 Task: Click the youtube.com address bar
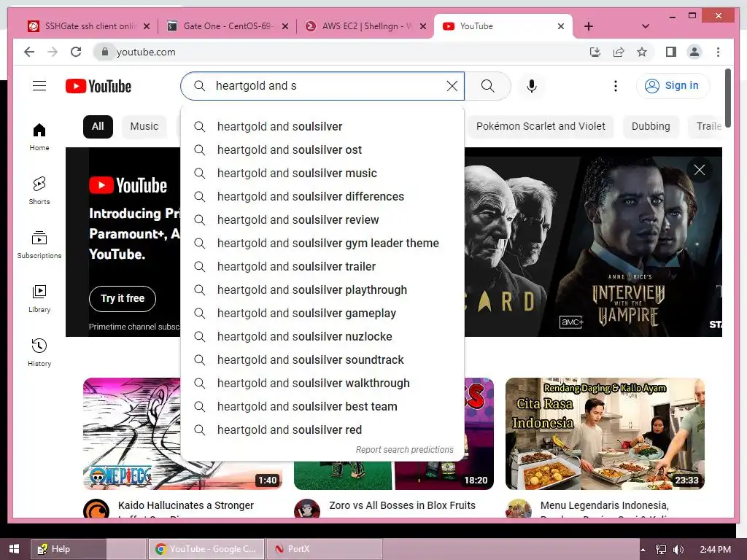click(x=333, y=52)
